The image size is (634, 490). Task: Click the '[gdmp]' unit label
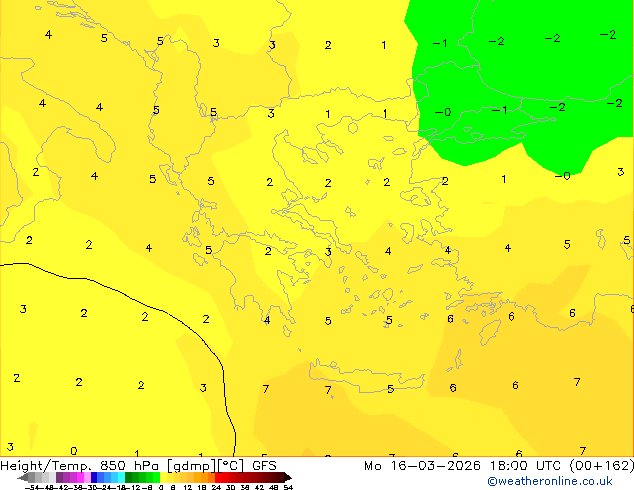pos(192,466)
